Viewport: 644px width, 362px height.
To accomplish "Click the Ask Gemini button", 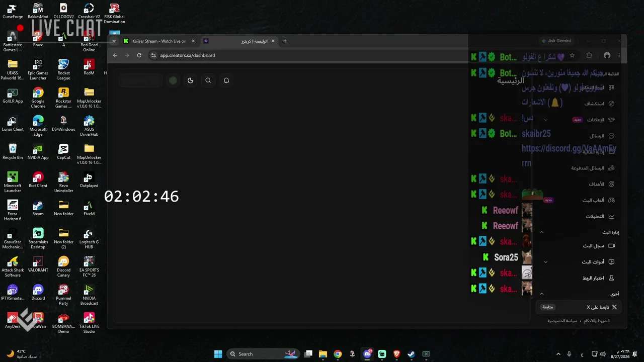I will click(x=556, y=41).
